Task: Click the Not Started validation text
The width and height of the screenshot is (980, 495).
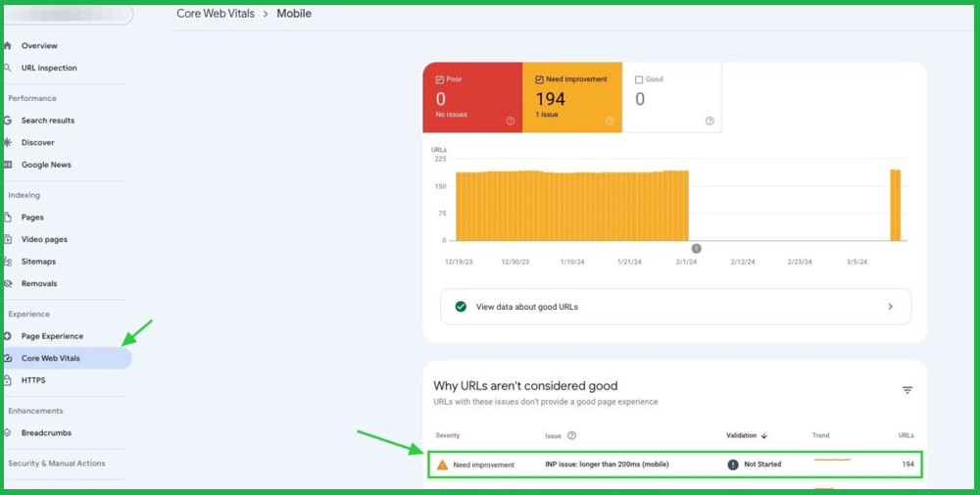Action: click(762, 465)
